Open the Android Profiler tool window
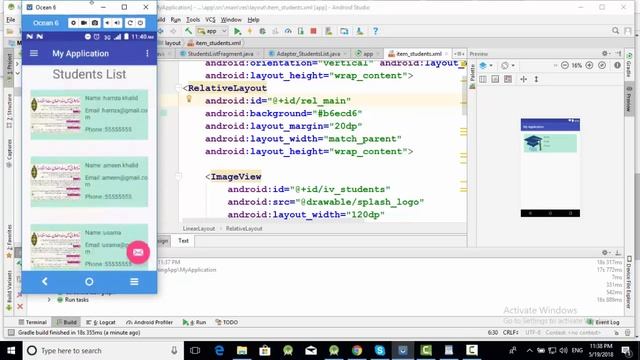 tap(149, 322)
